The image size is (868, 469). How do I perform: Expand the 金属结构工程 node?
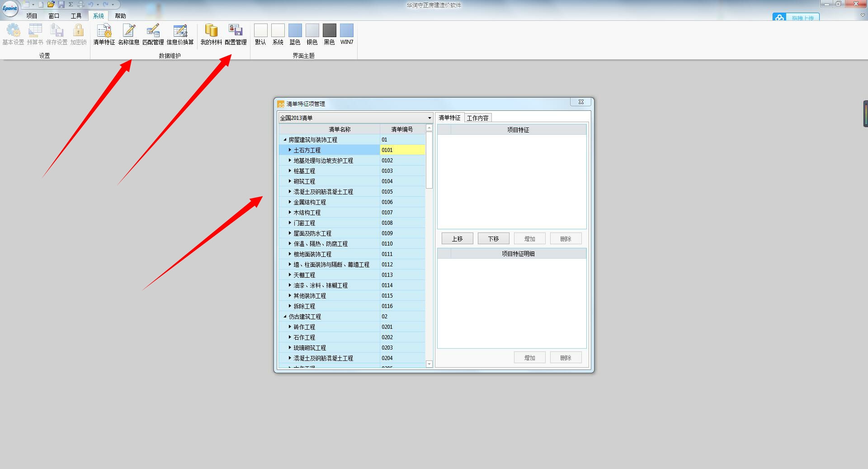(290, 202)
